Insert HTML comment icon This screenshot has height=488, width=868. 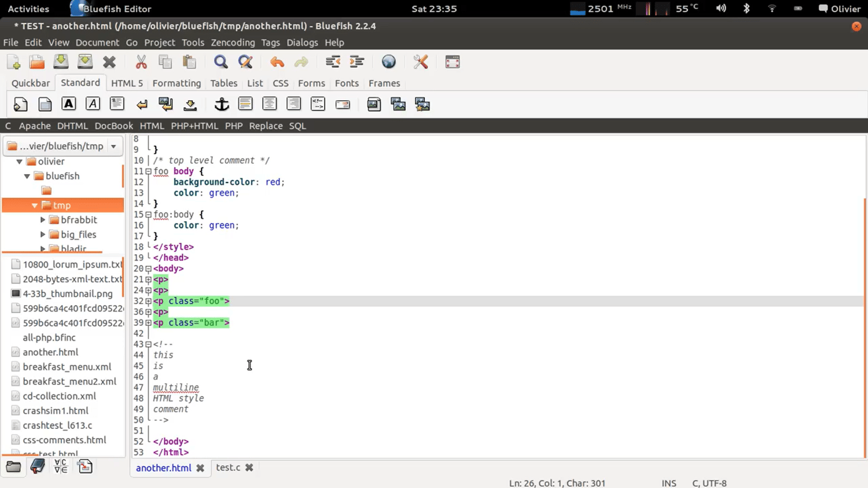click(x=318, y=104)
